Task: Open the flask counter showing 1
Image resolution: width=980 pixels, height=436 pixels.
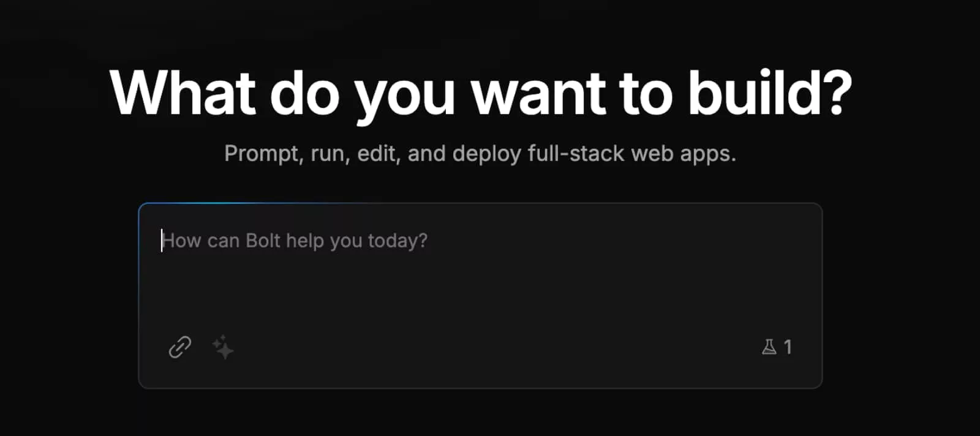Action: pos(777,347)
